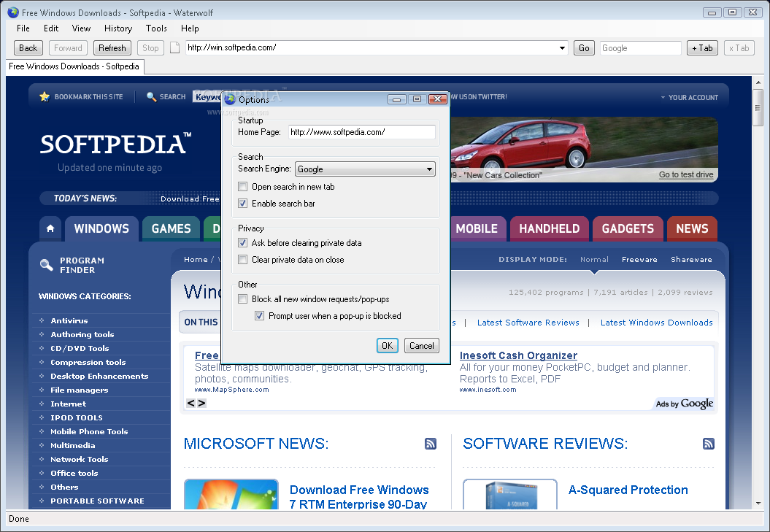This screenshot has width=770, height=532.
Task: Toggle Prompt user when a pop-up is blocked
Action: pyautogui.click(x=259, y=316)
